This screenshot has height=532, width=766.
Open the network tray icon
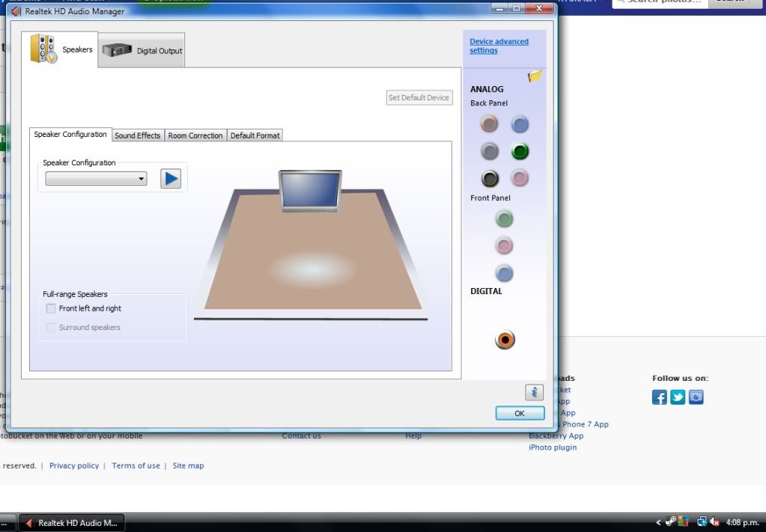point(702,522)
